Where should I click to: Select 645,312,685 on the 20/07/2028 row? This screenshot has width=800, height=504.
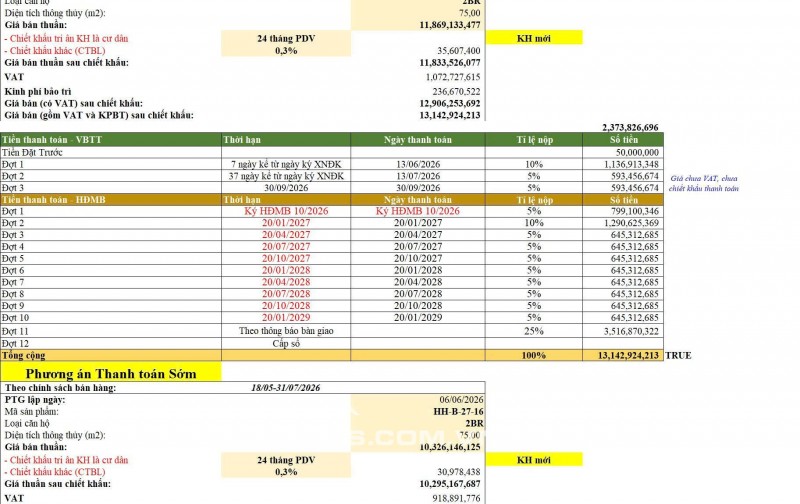tap(635, 294)
